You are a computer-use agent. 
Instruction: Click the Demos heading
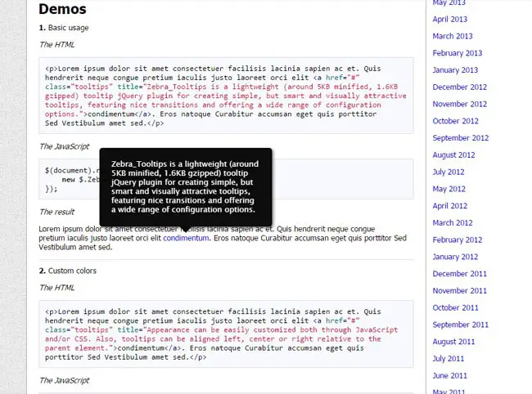[62, 9]
